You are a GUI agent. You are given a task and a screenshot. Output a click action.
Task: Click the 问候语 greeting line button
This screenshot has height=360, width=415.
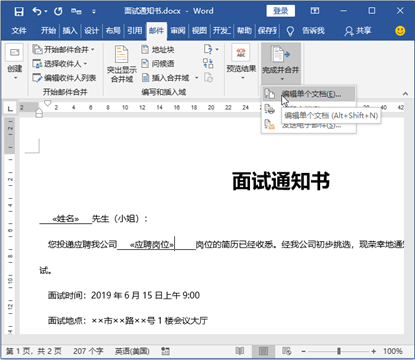(x=158, y=63)
